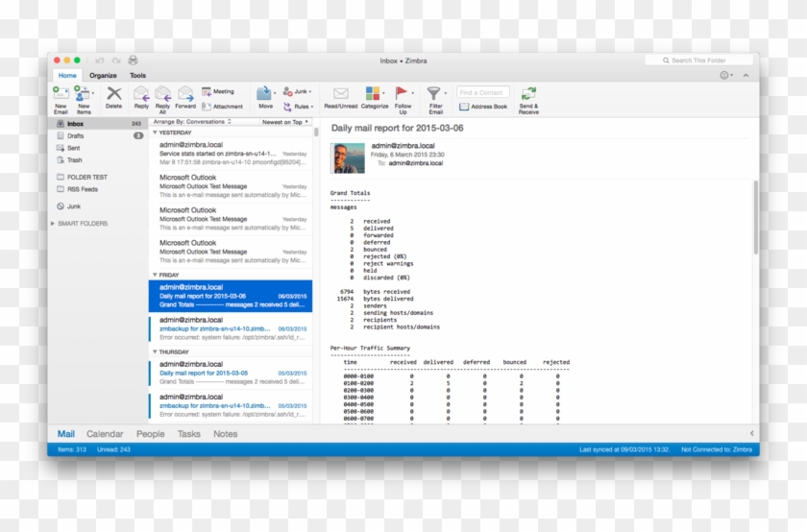Screen dimensions: 807x532
Task: Switch to the People view
Action: click(x=150, y=434)
